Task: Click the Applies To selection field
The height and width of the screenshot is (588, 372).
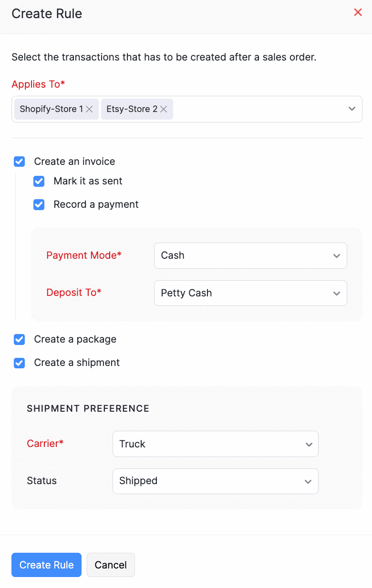Action: pos(262,109)
